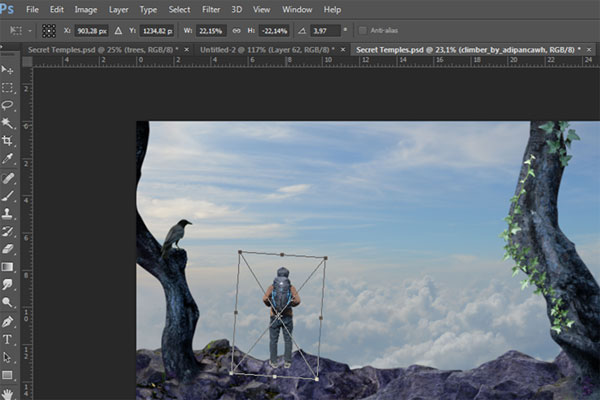The image size is (600, 400).
Task: Open the Layer menu
Action: 118,9
